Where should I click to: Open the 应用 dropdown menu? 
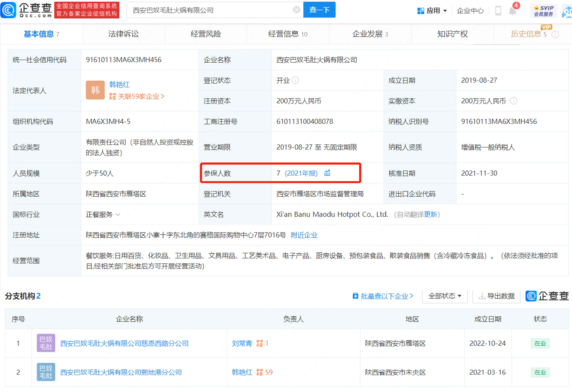click(432, 11)
